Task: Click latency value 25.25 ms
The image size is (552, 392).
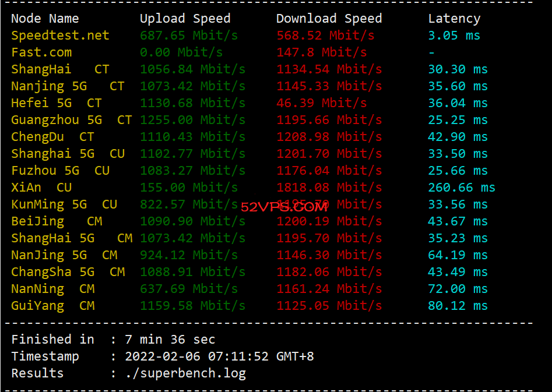Action: (x=458, y=120)
